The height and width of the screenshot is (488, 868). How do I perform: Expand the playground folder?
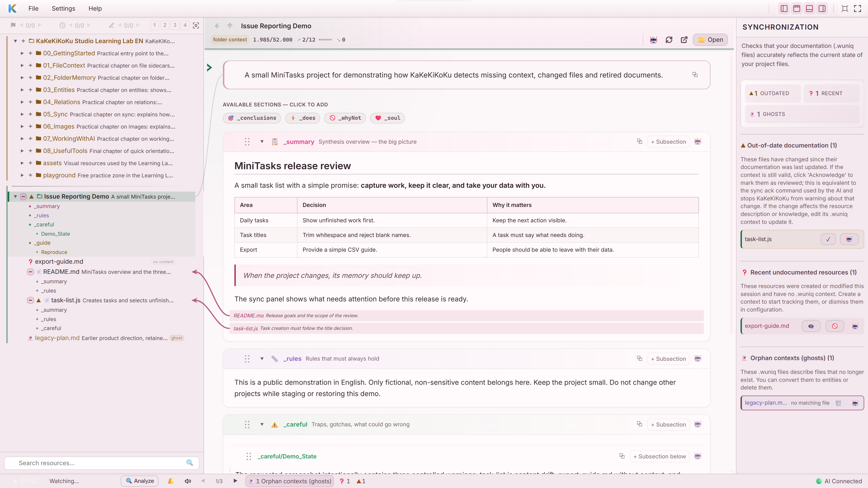pyautogui.click(x=22, y=175)
